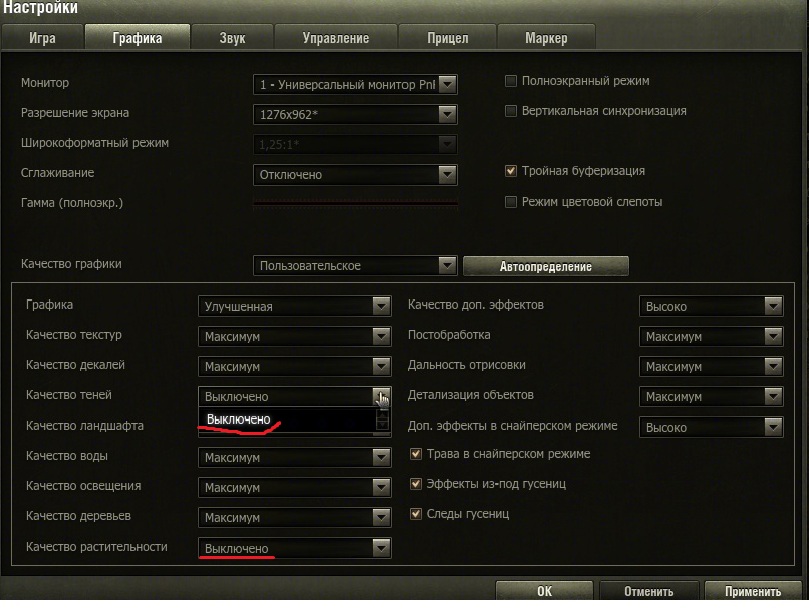Enable Режим цветовой слепоты
This screenshot has height=614, width=809.
511,202
